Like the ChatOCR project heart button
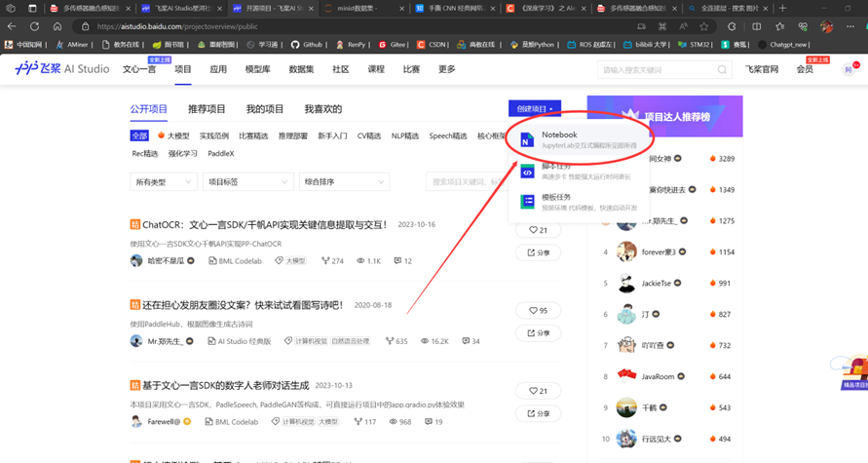The height and width of the screenshot is (463, 868). 538,230
